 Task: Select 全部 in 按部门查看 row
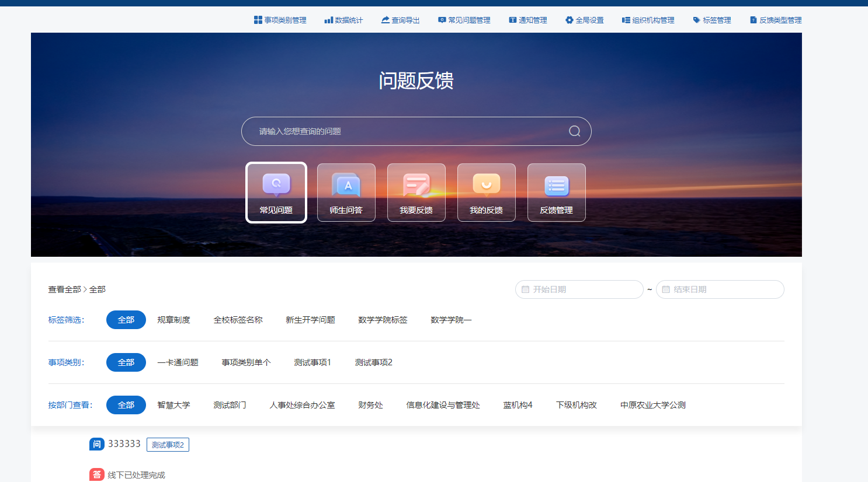126,405
